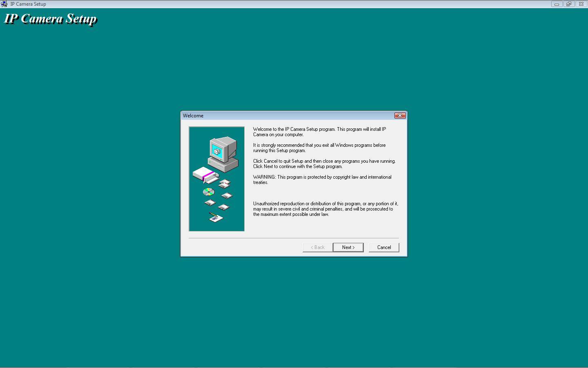Minimize the IP Camera Setup window
The width and height of the screenshot is (588, 368).
[557, 4]
